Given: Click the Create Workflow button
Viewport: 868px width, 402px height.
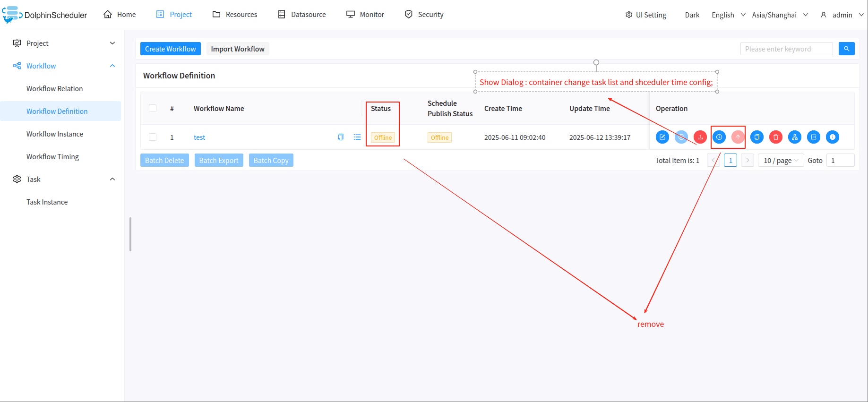Looking at the screenshot, I should coord(170,49).
